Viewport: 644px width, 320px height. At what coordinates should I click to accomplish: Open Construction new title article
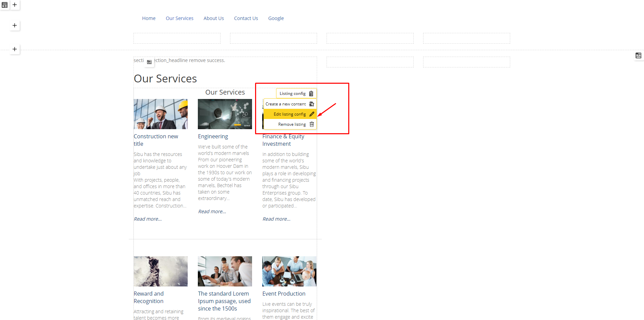(x=156, y=140)
